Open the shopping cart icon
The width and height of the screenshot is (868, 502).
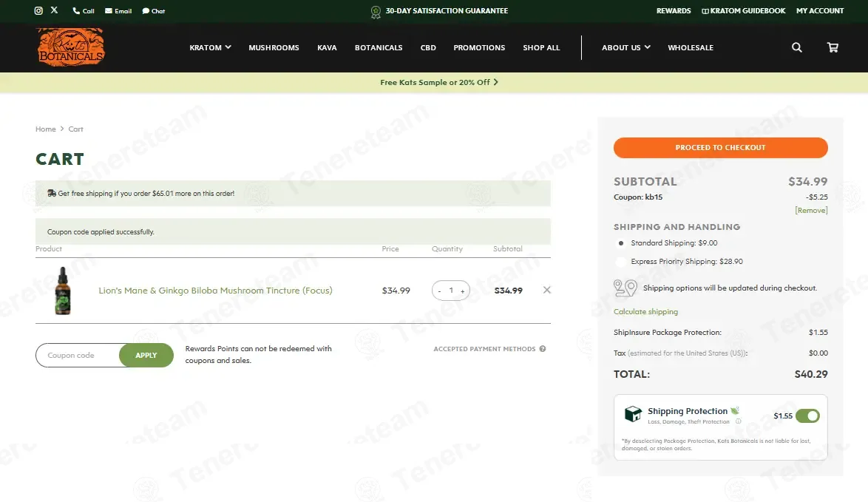coord(833,47)
